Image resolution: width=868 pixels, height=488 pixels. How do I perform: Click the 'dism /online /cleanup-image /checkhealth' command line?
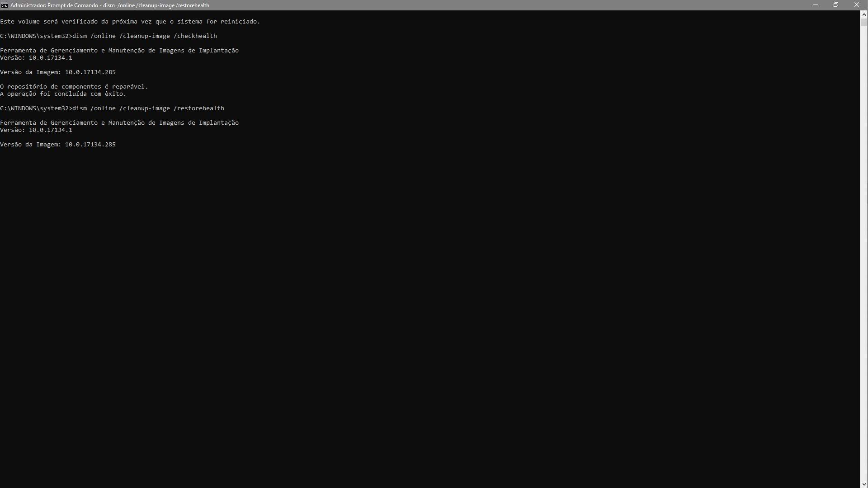tap(108, 36)
